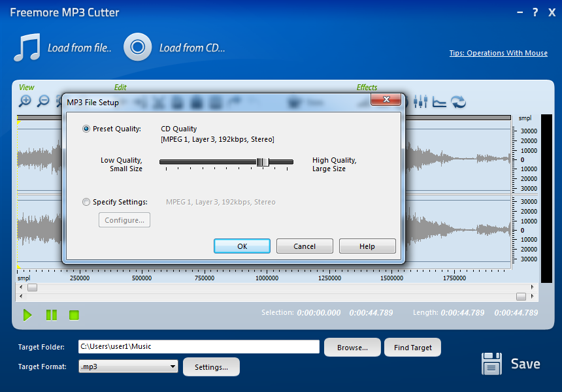Click the floppy disk Save icon
This screenshot has height=392, width=562.
pos(491,364)
